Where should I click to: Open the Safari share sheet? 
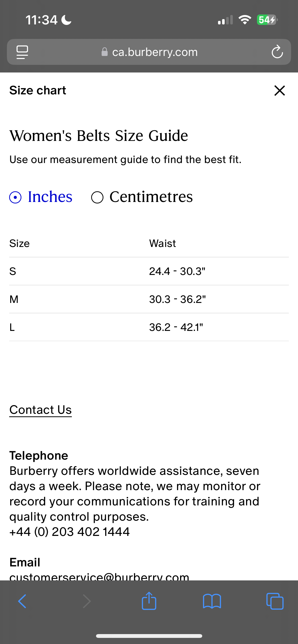click(149, 601)
